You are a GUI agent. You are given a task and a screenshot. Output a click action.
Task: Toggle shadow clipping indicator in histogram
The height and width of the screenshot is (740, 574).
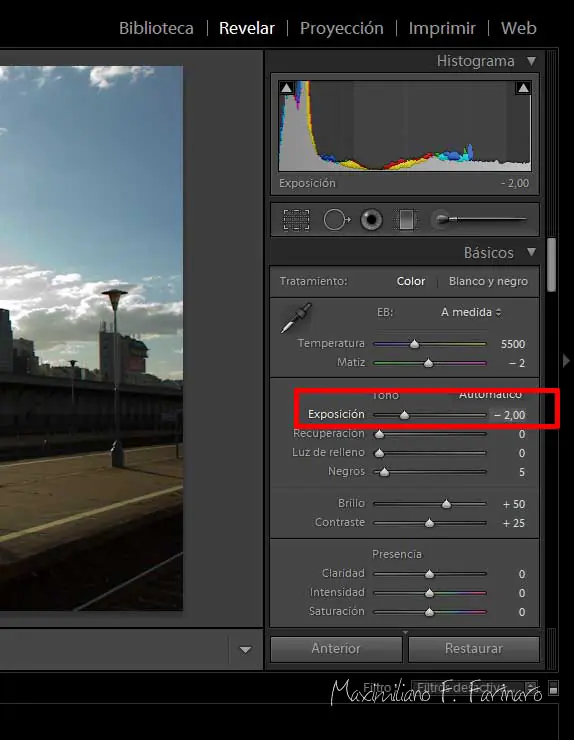tap(287, 87)
